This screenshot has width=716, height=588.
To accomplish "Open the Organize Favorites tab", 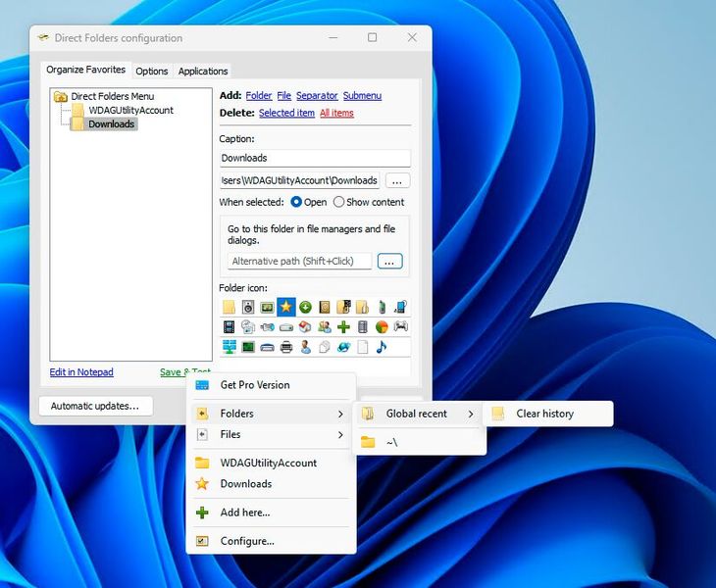I will [86, 70].
